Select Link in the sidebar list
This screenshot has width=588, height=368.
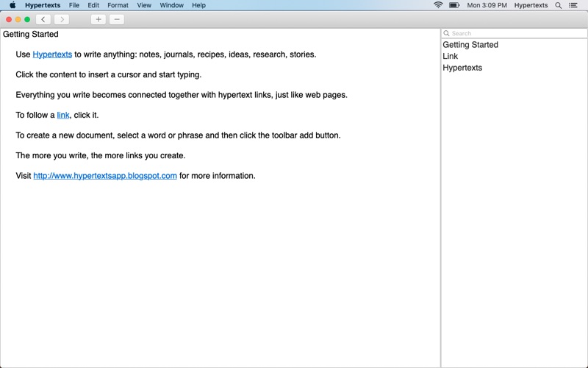[450, 57]
